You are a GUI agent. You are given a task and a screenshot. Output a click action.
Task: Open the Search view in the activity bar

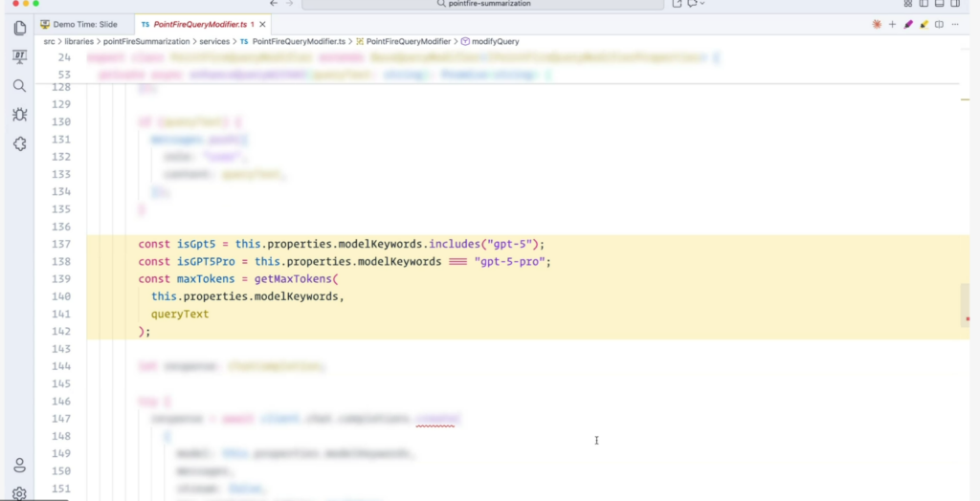coord(19,86)
